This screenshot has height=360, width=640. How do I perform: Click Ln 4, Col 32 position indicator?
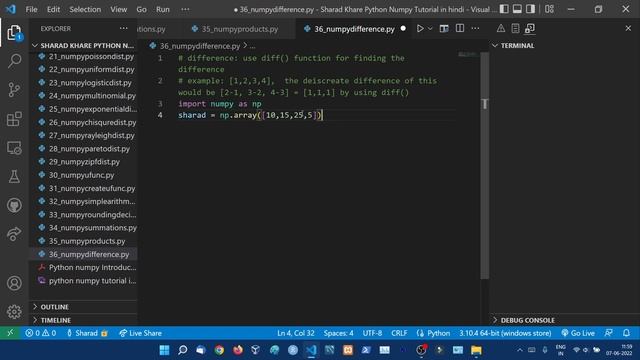296,333
